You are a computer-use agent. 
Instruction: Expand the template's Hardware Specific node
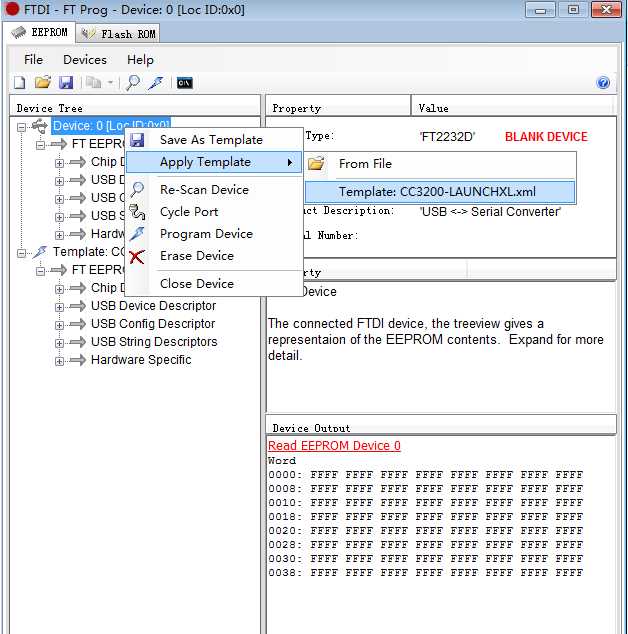tap(59, 361)
